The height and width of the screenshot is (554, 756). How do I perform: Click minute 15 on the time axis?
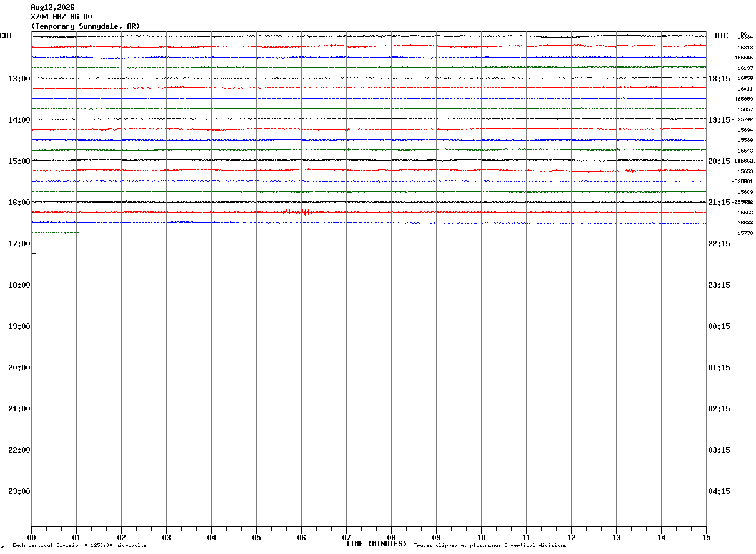point(706,537)
